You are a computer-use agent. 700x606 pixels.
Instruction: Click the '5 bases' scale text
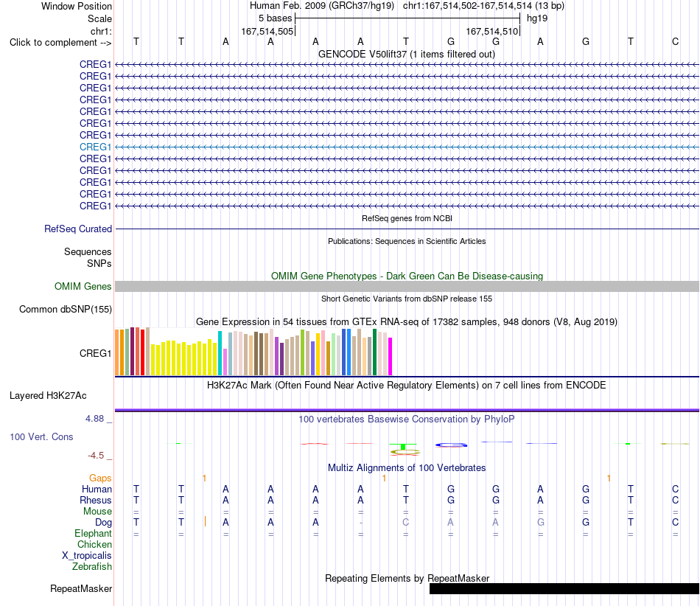click(275, 18)
